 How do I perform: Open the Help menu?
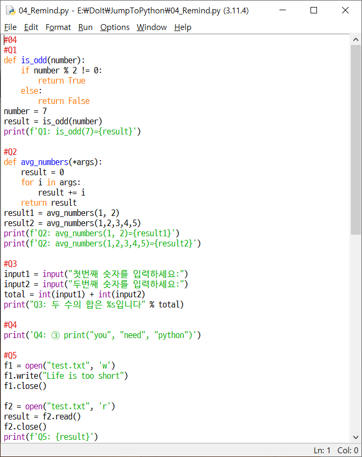click(x=183, y=27)
